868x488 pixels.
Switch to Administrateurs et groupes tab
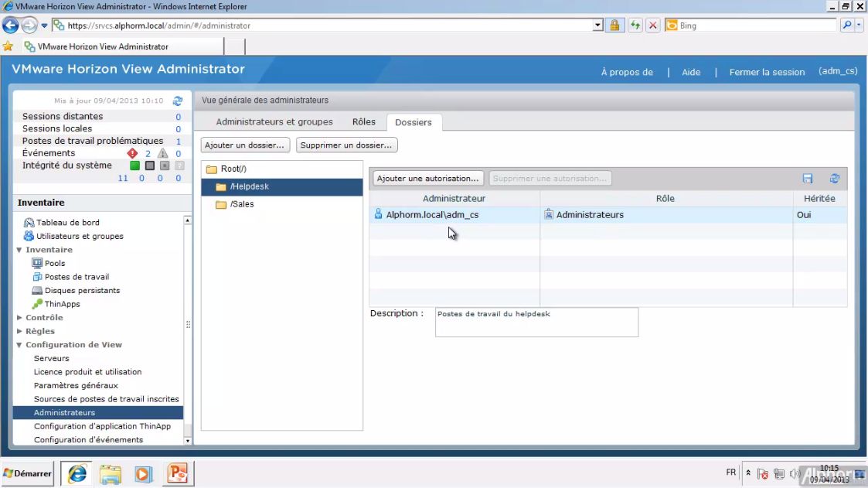[274, 122]
